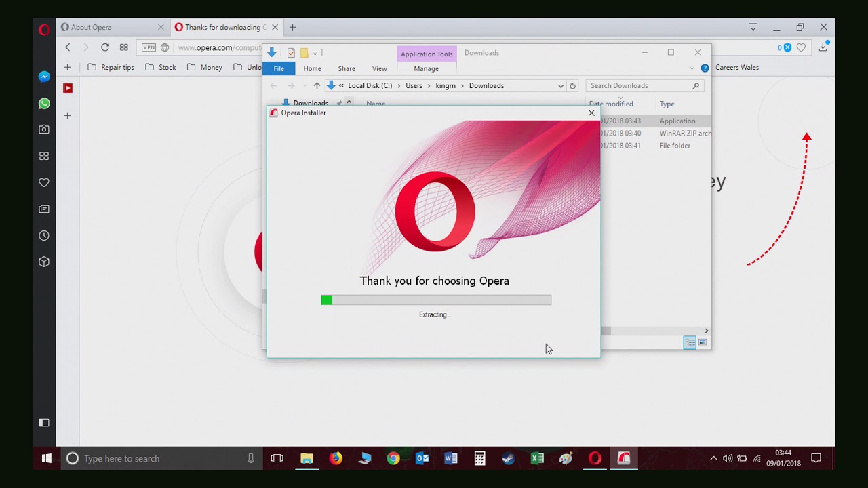Open the Opera downloads arrow icon
Image resolution: width=868 pixels, height=488 pixels.
(823, 47)
